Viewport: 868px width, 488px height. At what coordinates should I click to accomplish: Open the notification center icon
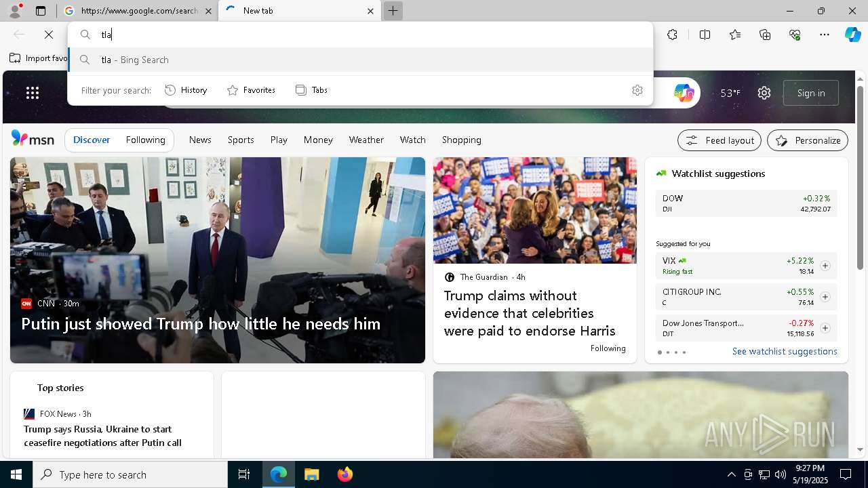[x=846, y=474]
